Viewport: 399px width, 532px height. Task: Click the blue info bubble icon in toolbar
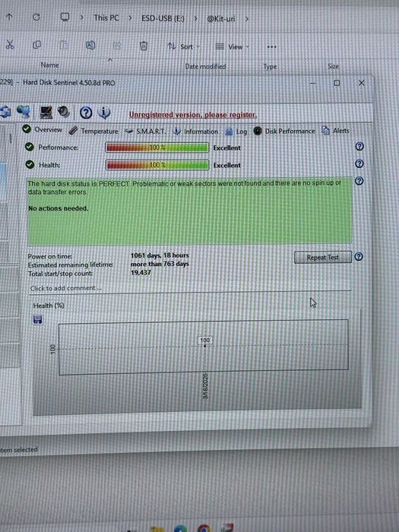[x=104, y=112]
